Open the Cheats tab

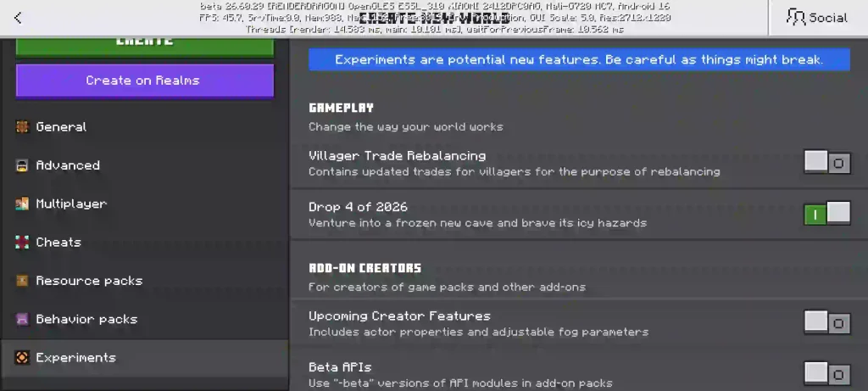(x=144, y=242)
